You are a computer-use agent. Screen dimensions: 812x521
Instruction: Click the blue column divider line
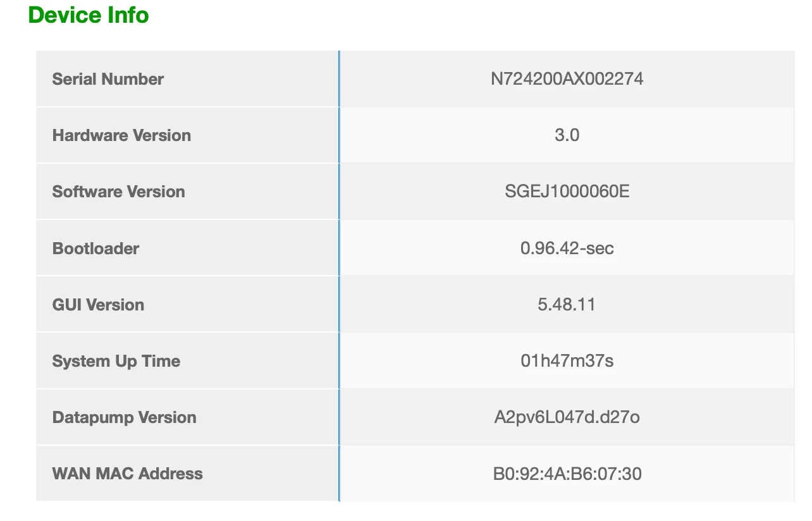tap(339, 276)
